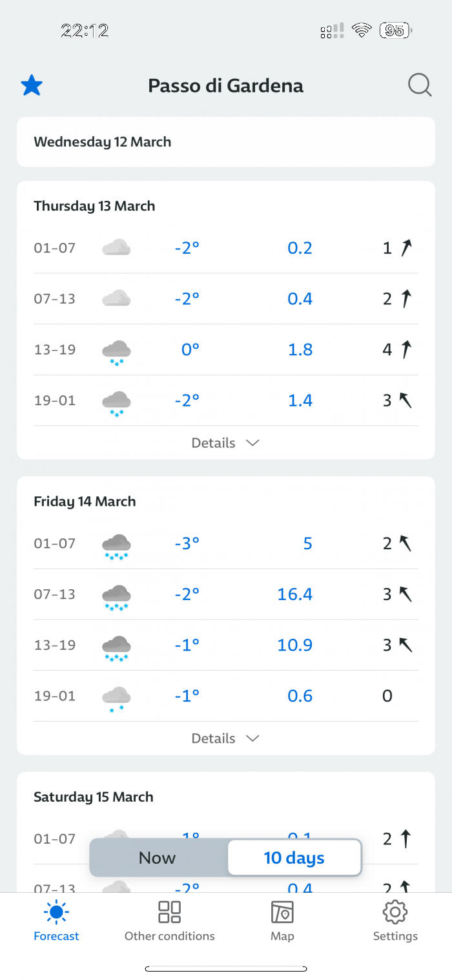The width and height of the screenshot is (452, 980).
Task: Open location search with magnifier icon
Action: pyautogui.click(x=420, y=85)
